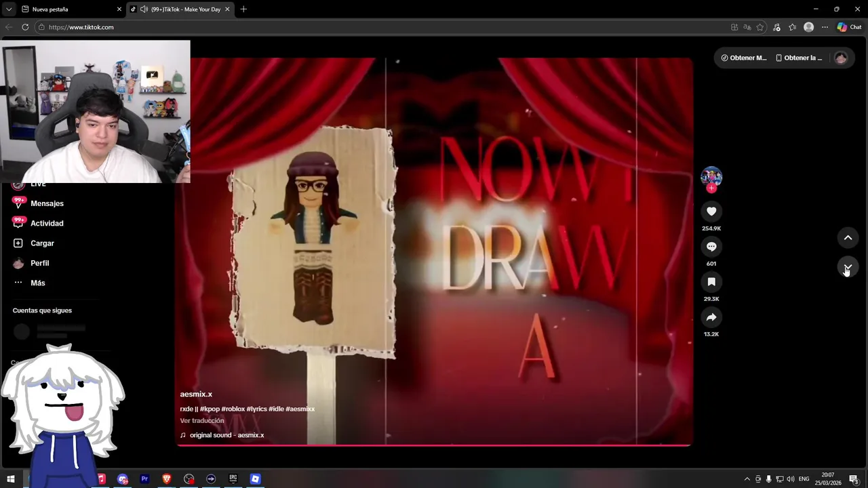Close the TikTok tab

227,9
